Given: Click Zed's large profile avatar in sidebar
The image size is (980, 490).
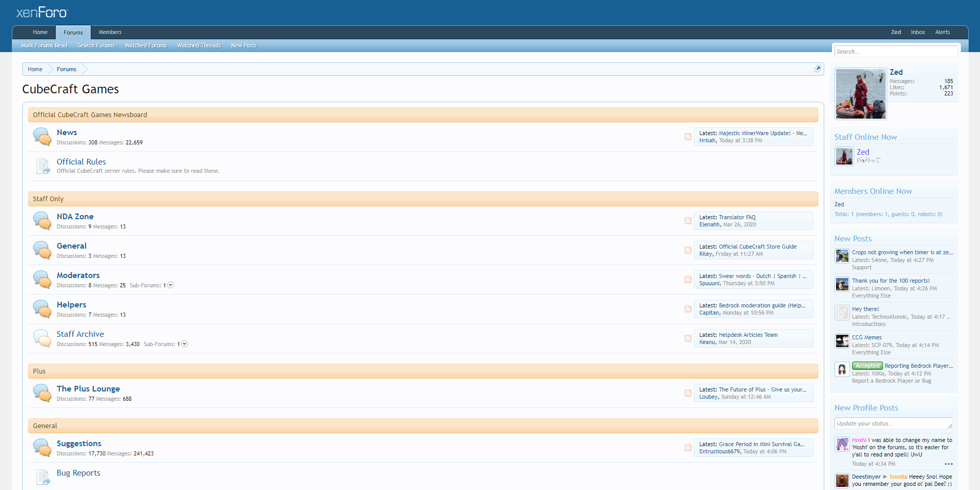Looking at the screenshot, I should 861,94.
